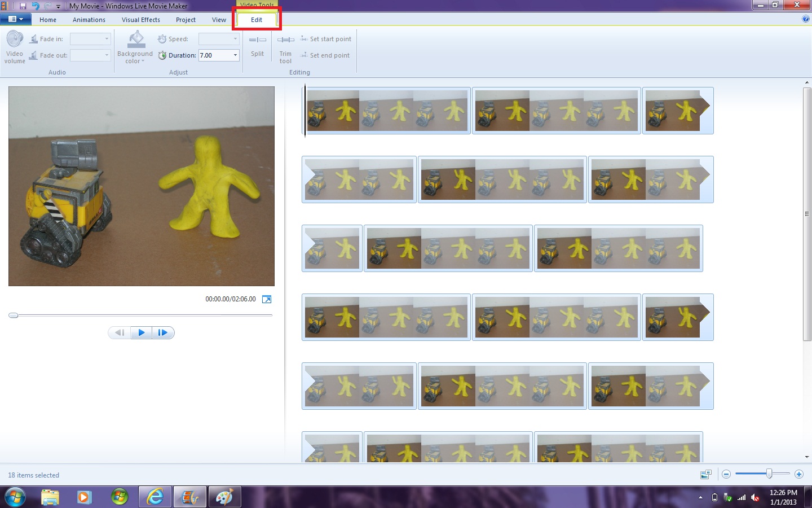The height and width of the screenshot is (508, 812).
Task: Select first clip in second storyboard row
Action: pos(359,179)
